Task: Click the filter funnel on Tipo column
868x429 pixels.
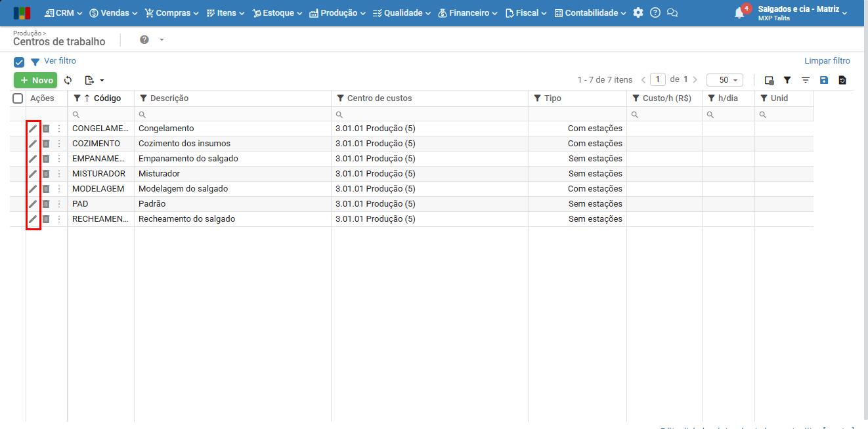Action: coord(537,98)
